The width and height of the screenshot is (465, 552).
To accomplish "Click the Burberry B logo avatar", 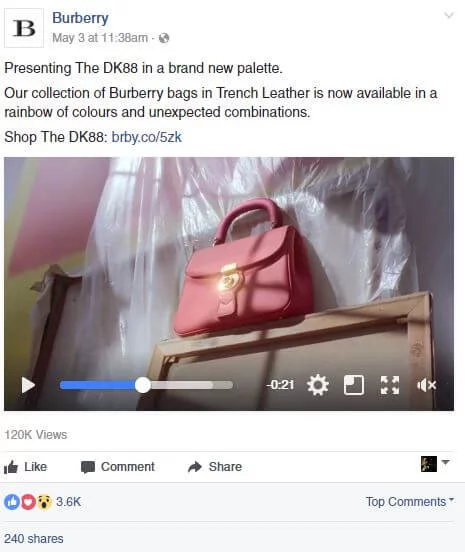I will point(24,28).
